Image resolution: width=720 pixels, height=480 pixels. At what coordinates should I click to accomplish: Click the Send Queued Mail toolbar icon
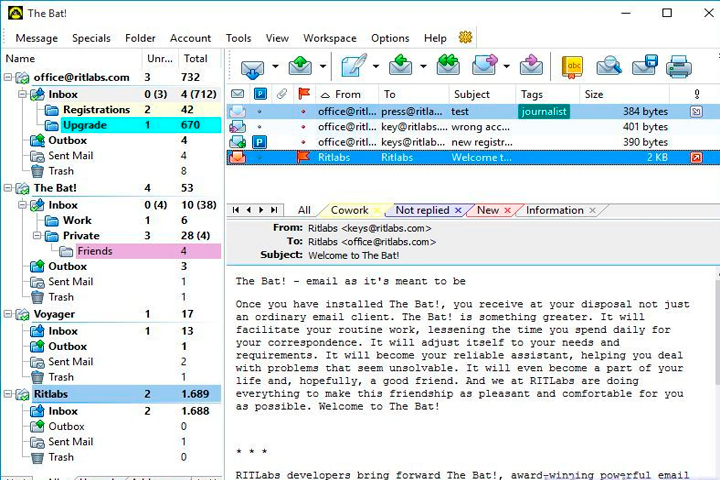click(300, 66)
